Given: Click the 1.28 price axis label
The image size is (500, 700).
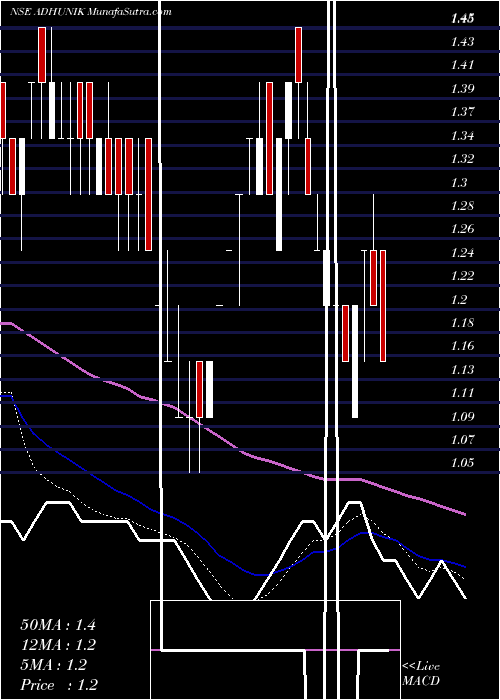Looking at the screenshot, I should point(462,206).
